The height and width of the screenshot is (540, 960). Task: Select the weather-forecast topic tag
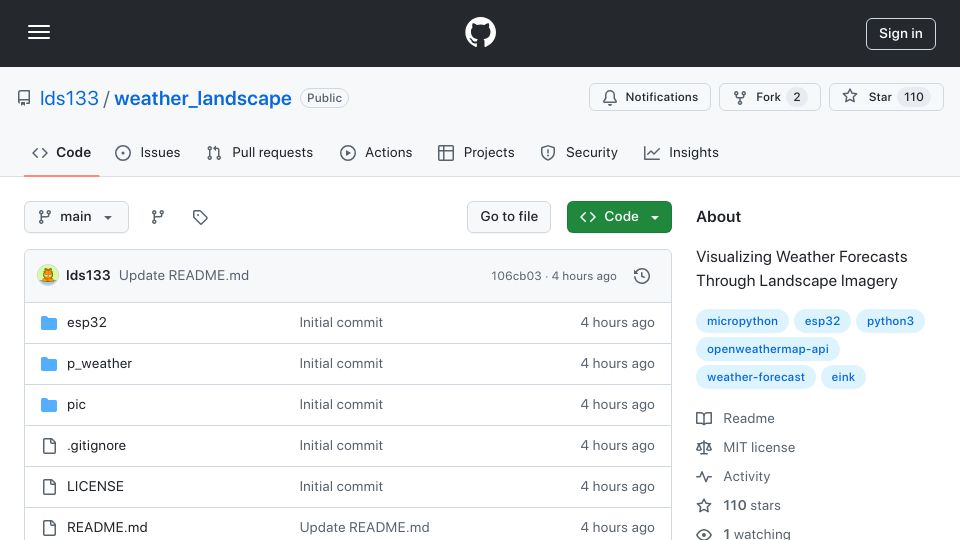click(x=756, y=377)
